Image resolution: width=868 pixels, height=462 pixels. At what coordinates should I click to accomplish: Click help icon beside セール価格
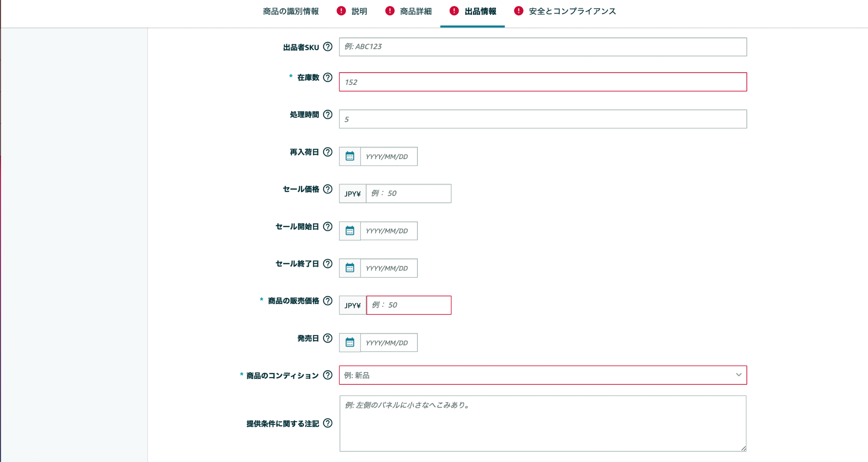click(328, 189)
